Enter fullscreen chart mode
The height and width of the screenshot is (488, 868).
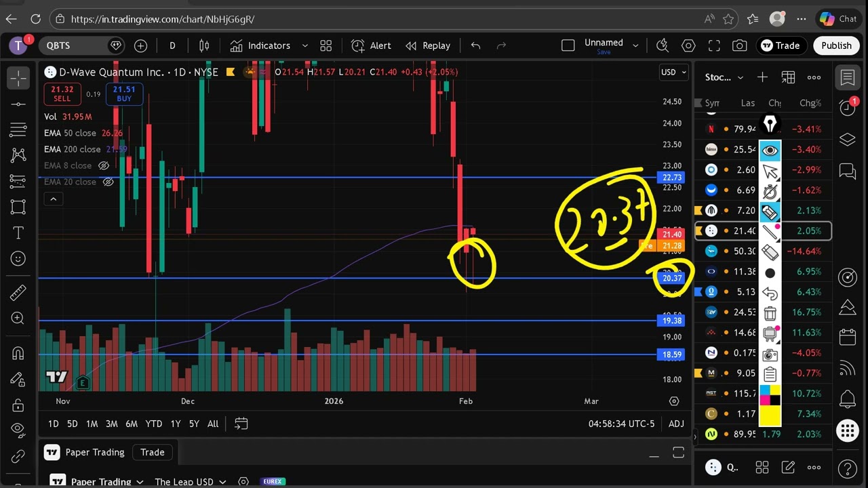tap(714, 45)
